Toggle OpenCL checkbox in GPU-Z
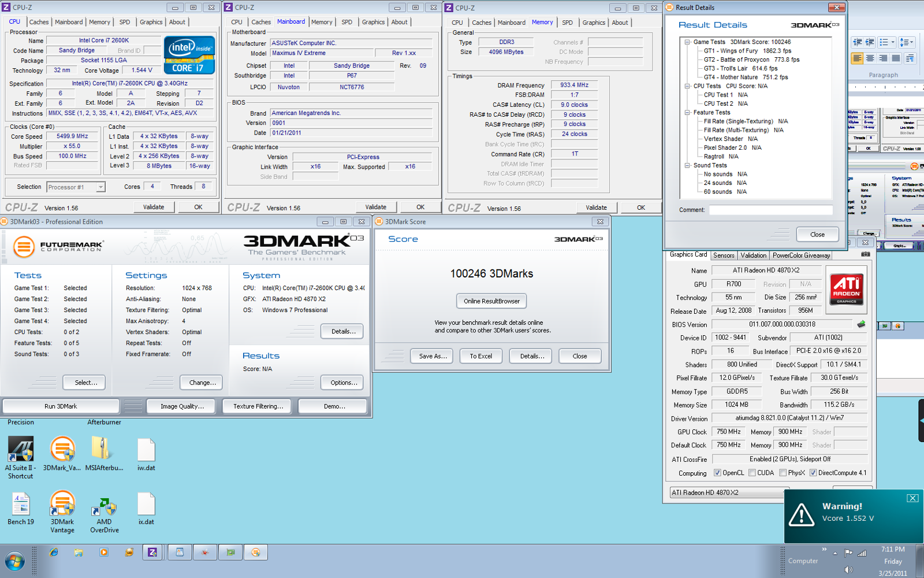The height and width of the screenshot is (578, 924). click(x=717, y=473)
